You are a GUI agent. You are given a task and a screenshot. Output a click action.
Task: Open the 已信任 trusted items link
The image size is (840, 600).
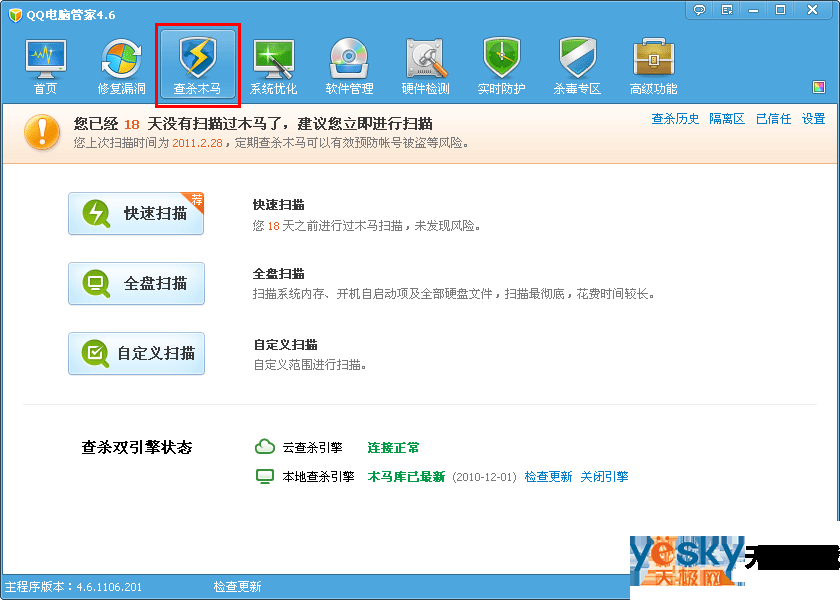(774, 119)
